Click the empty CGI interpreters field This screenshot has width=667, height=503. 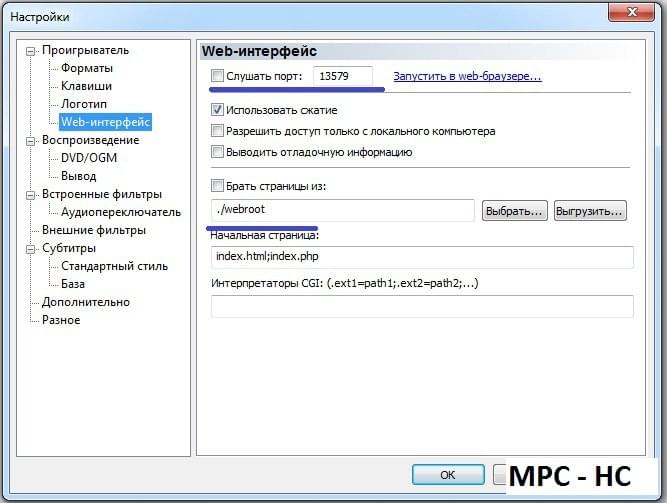click(x=422, y=306)
